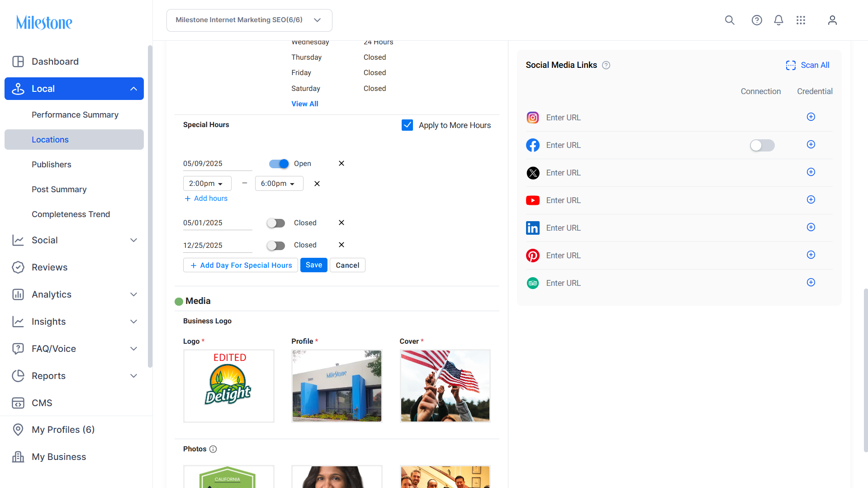
Task: Open the user account icon
Action: [x=832, y=20]
